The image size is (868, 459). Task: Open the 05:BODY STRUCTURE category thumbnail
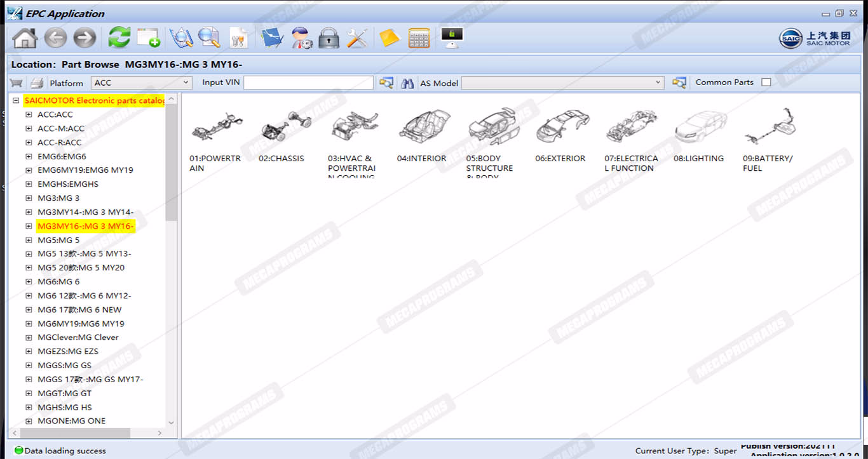click(494, 126)
